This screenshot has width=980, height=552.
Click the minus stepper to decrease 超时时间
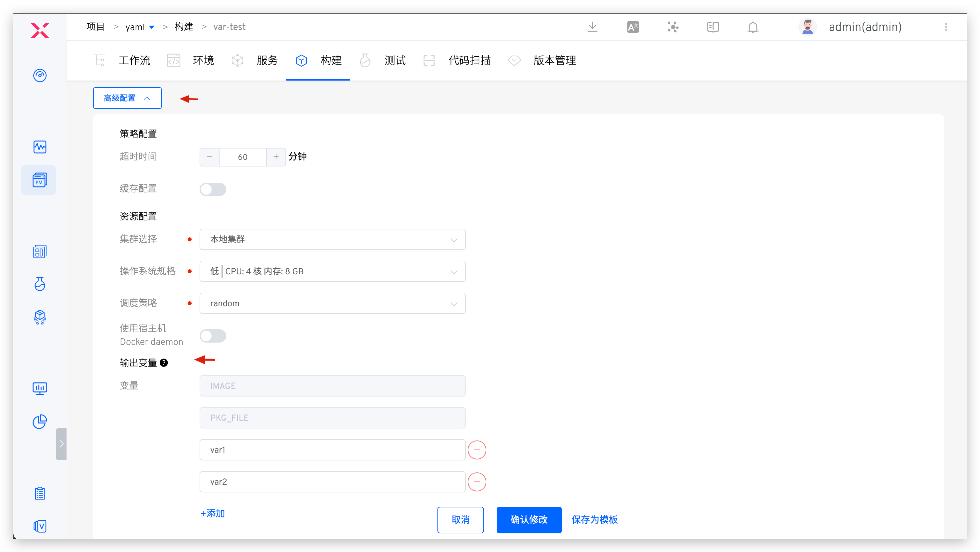click(x=209, y=157)
